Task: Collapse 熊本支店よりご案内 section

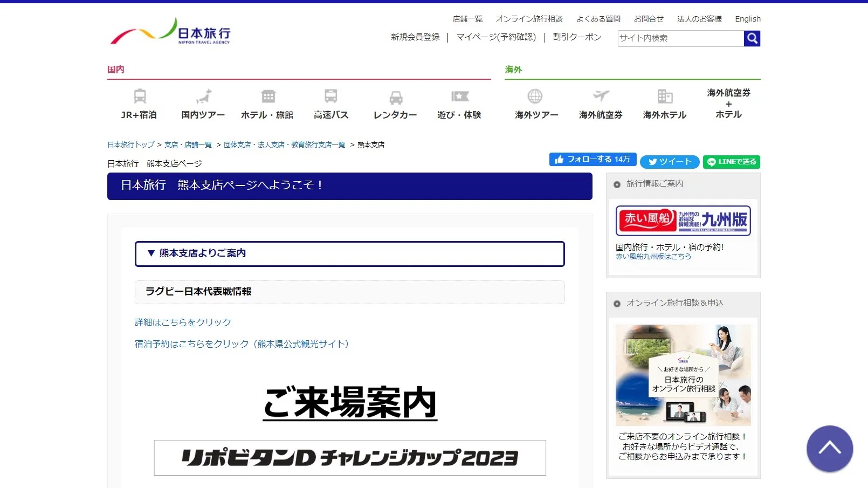Action: pyautogui.click(x=350, y=254)
